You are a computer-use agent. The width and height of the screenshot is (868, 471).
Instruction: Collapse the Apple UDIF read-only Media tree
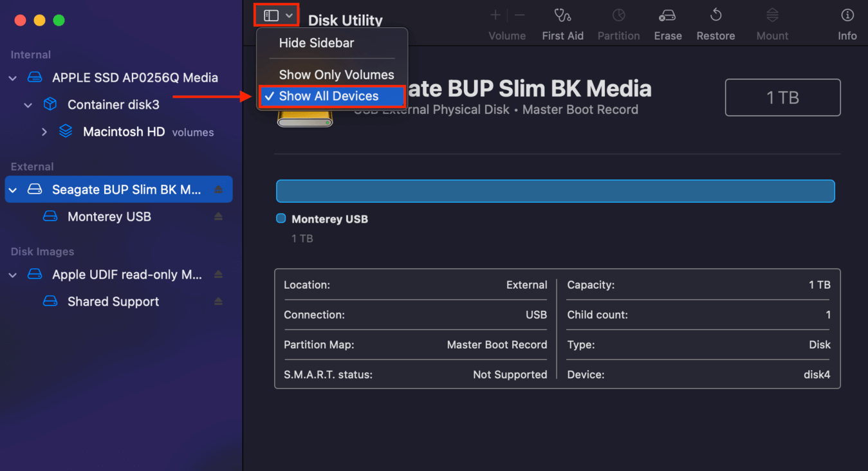tap(13, 275)
